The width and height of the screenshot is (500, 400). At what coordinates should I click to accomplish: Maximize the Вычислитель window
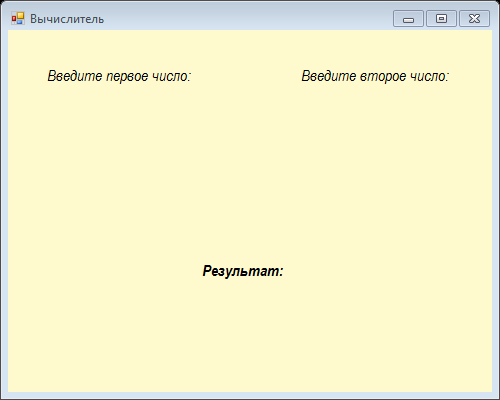tap(441, 19)
